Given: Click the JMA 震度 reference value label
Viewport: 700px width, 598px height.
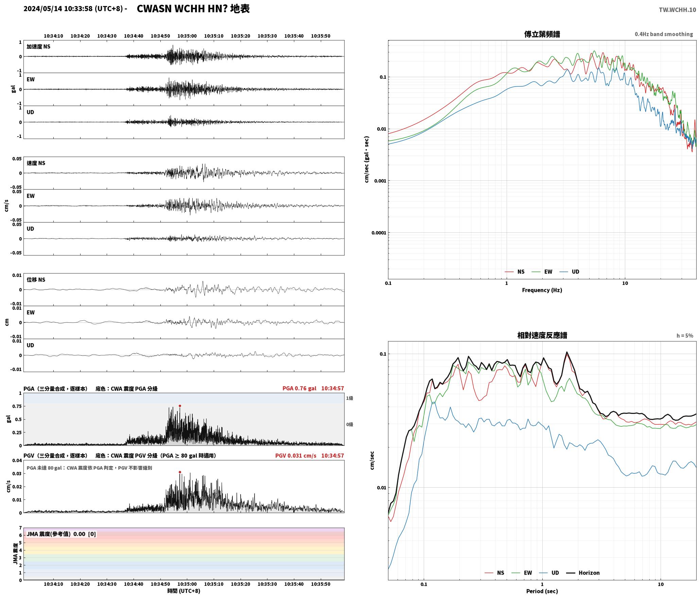Looking at the screenshot, I should 61,534.
